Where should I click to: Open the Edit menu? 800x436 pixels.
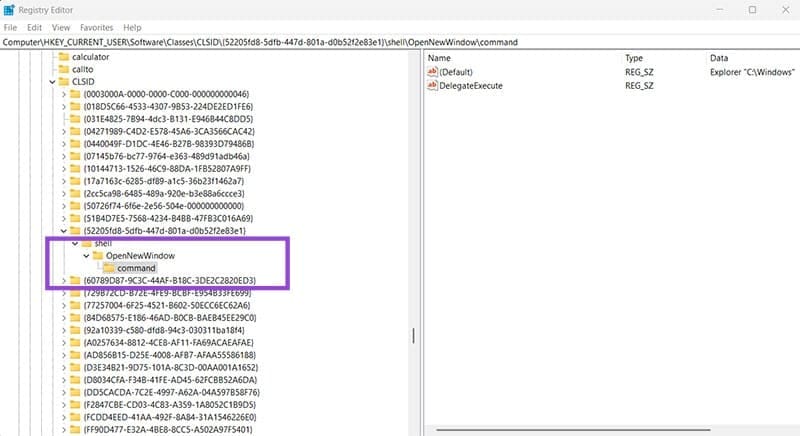(x=35, y=27)
